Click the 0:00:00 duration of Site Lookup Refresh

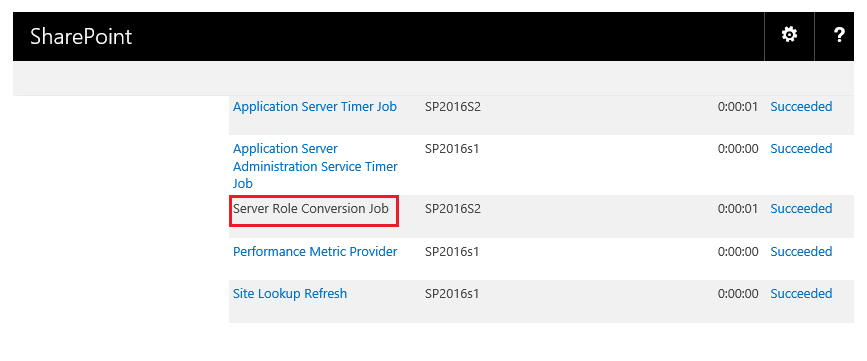click(738, 294)
